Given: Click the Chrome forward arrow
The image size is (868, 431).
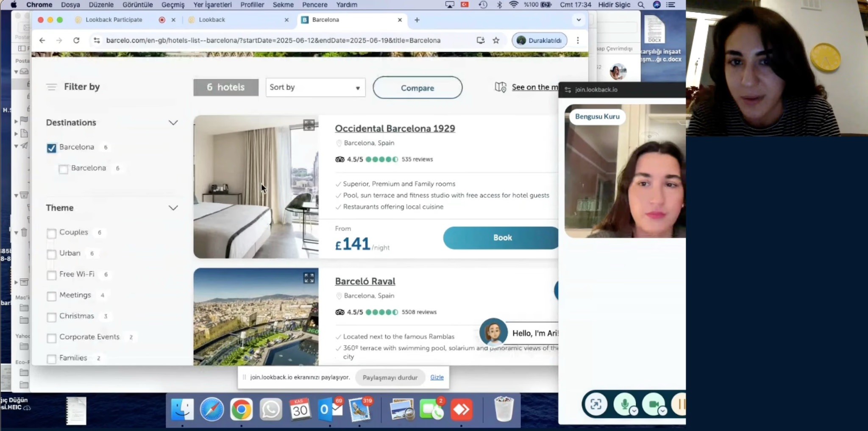Looking at the screenshot, I should click(x=59, y=40).
